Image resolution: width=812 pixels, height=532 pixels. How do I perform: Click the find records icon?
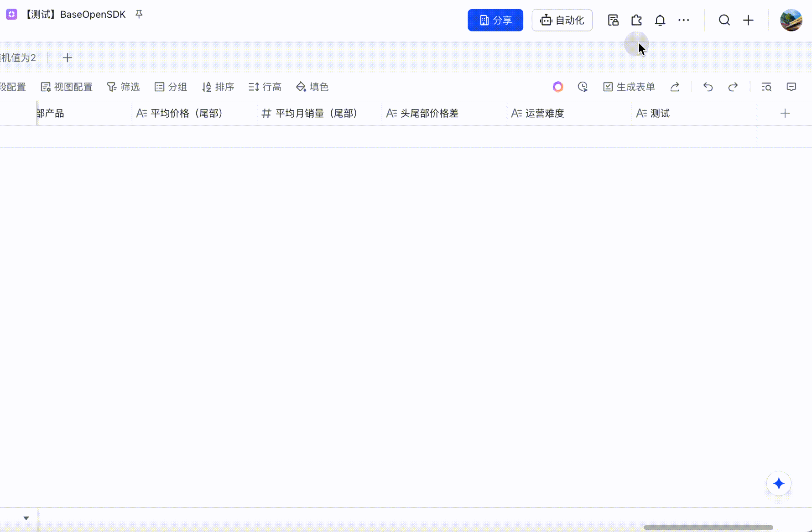click(766, 87)
